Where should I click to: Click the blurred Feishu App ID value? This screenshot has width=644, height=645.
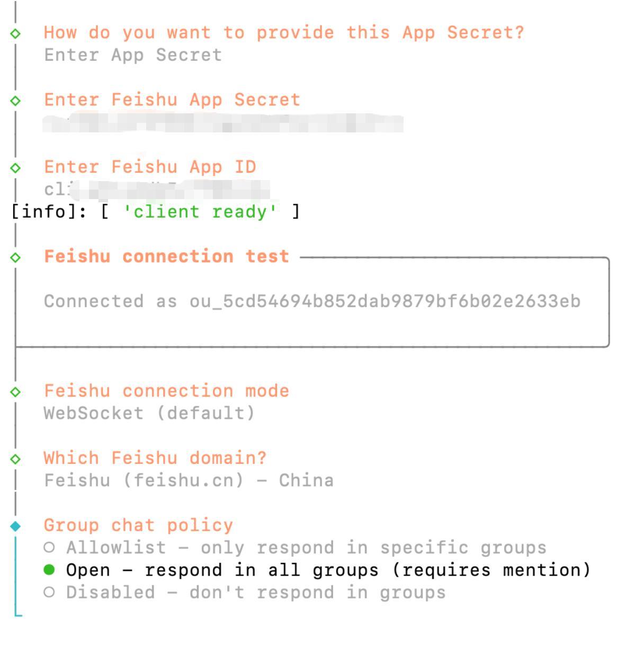(x=157, y=190)
